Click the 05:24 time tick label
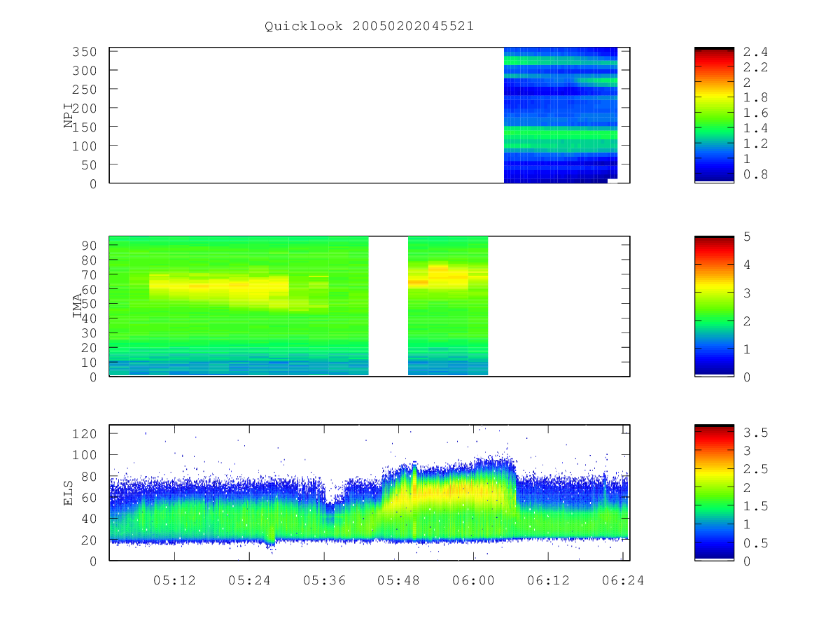 point(248,580)
